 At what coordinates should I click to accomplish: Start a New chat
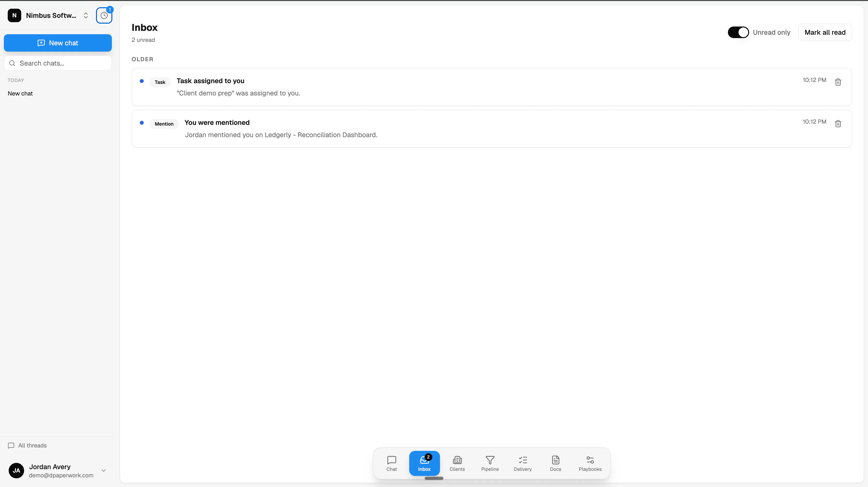pyautogui.click(x=58, y=43)
